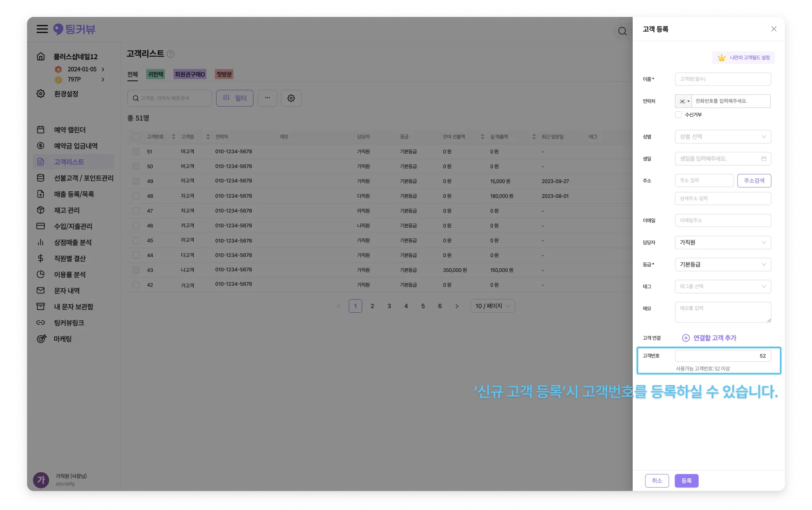This screenshot has height=510, width=812.
Task: Select checkbox for customer number 49
Action: (136, 181)
